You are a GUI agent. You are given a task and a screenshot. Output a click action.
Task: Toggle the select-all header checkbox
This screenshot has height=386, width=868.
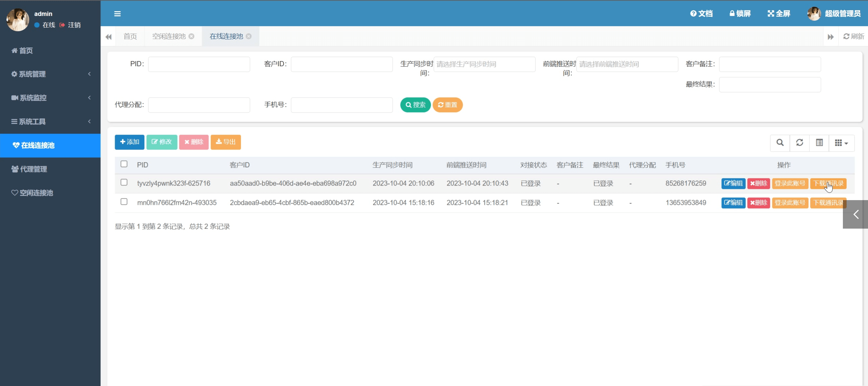point(124,164)
